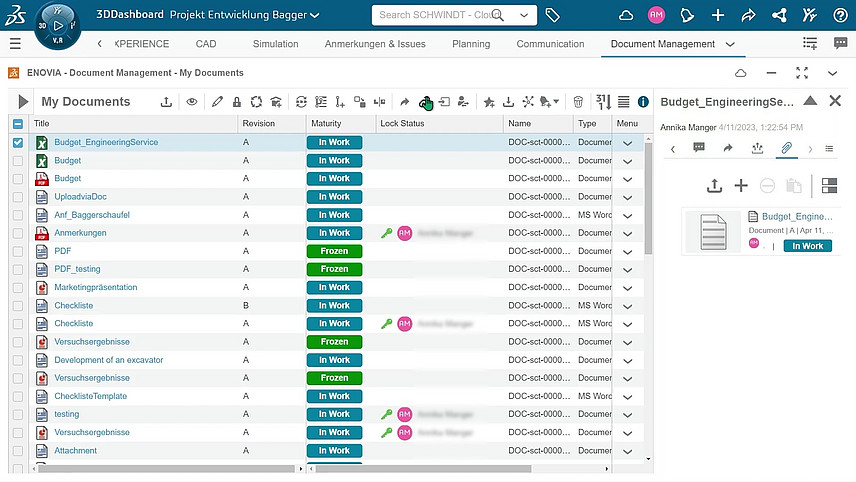Check the PDF_testing row checkbox
Viewport: 856px width, 482px height.
pyautogui.click(x=18, y=270)
